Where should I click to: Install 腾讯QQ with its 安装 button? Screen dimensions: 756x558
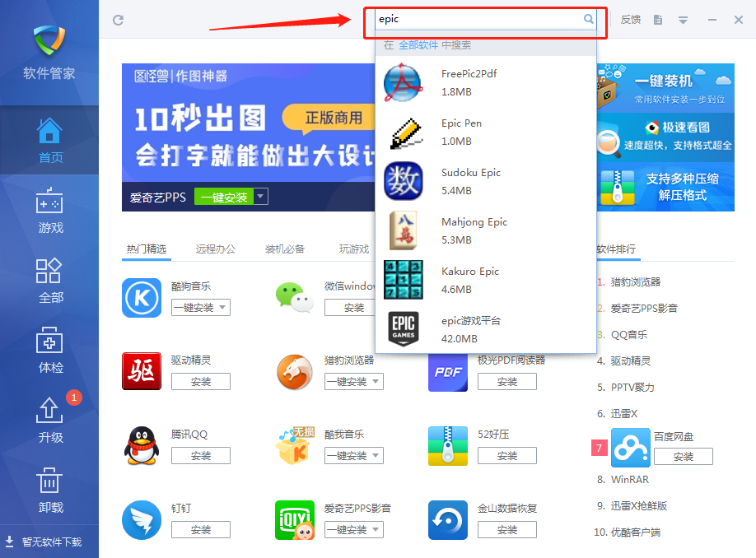(200, 455)
